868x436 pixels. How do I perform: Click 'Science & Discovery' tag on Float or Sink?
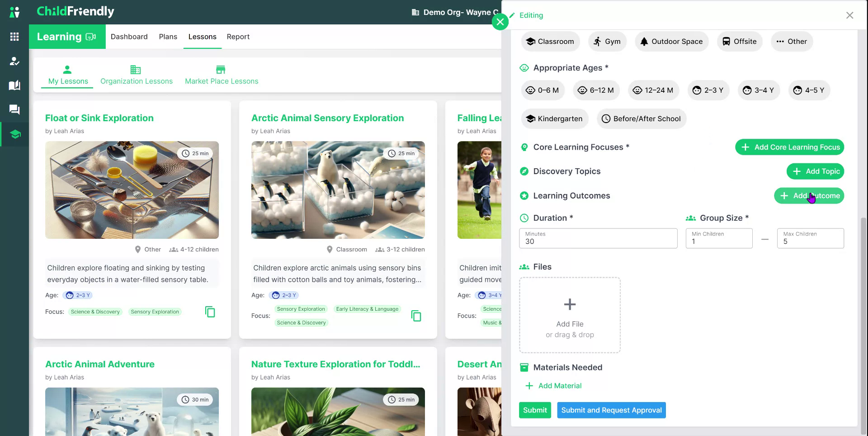(95, 312)
